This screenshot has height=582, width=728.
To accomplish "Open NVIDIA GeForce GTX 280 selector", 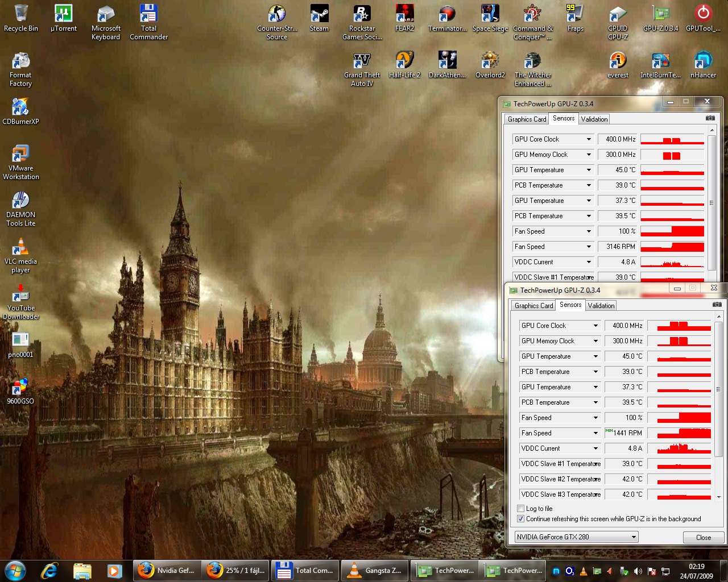I will [x=576, y=537].
